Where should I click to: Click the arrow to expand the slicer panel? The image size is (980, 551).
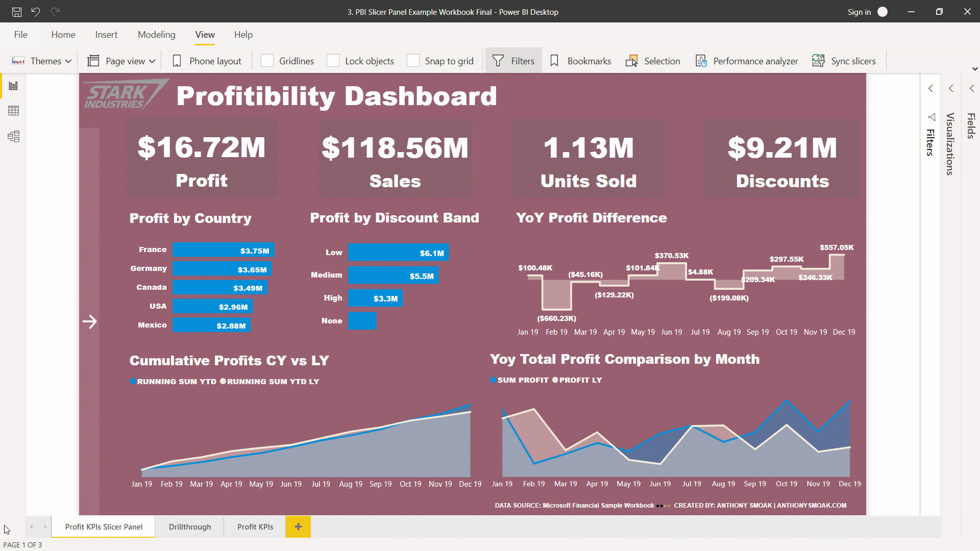(90, 321)
